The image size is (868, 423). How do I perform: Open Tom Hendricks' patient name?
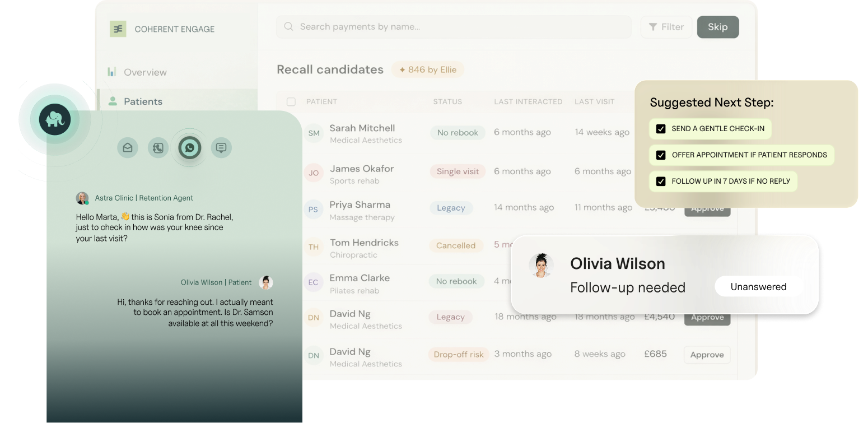pyautogui.click(x=364, y=243)
